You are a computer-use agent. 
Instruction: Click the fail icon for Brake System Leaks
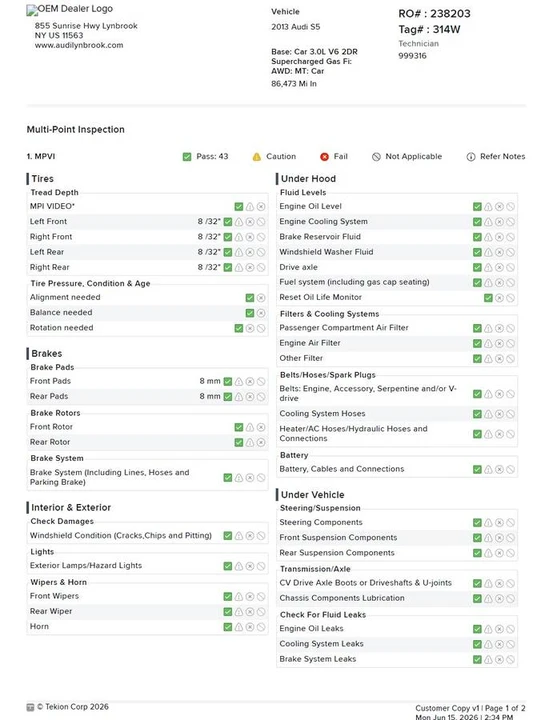[499, 660]
